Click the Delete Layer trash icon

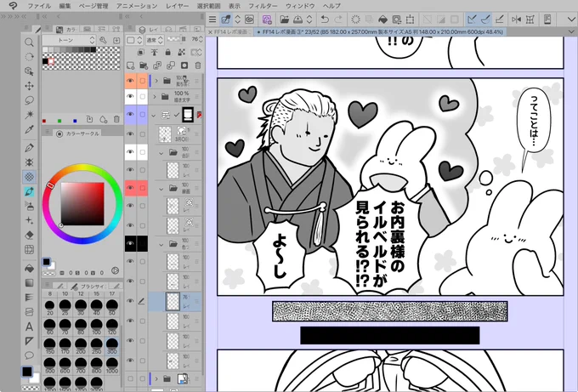point(198,65)
